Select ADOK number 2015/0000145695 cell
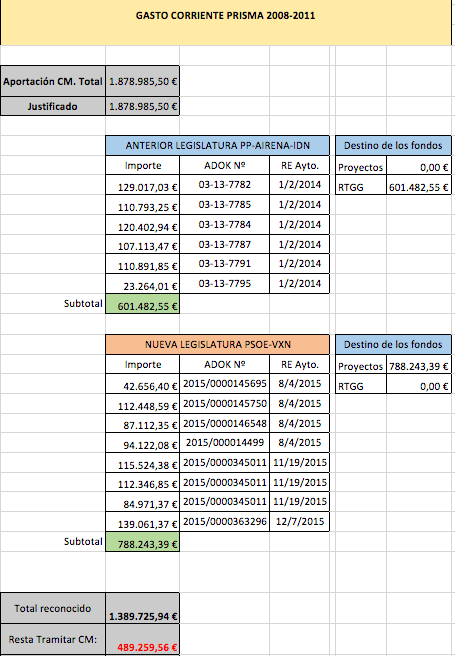 [x=225, y=384]
